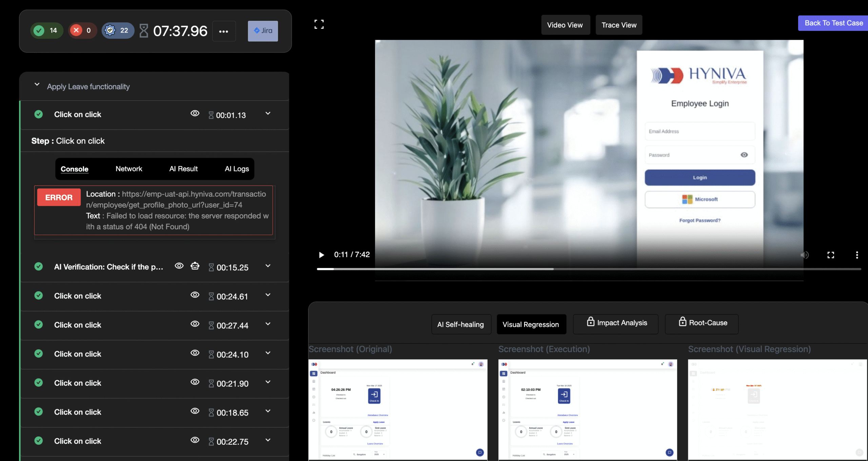Click the self-healed count badge showing 22

tap(118, 31)
